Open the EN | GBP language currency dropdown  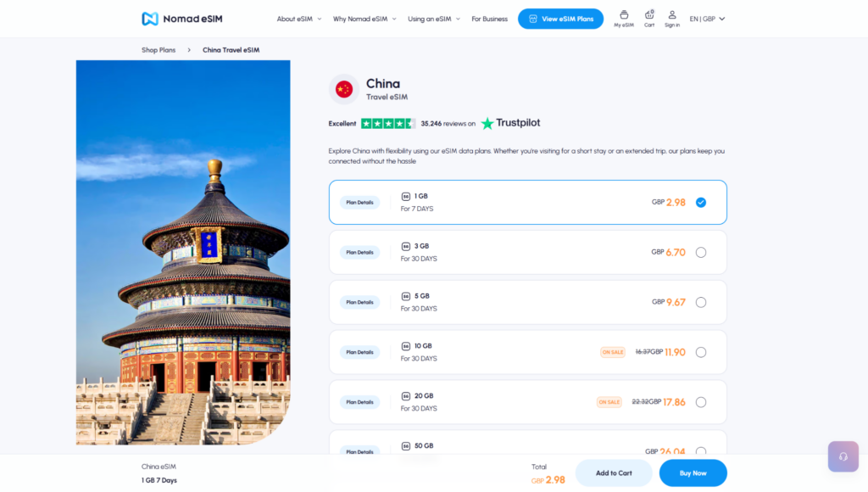click(x=707, y=19)
